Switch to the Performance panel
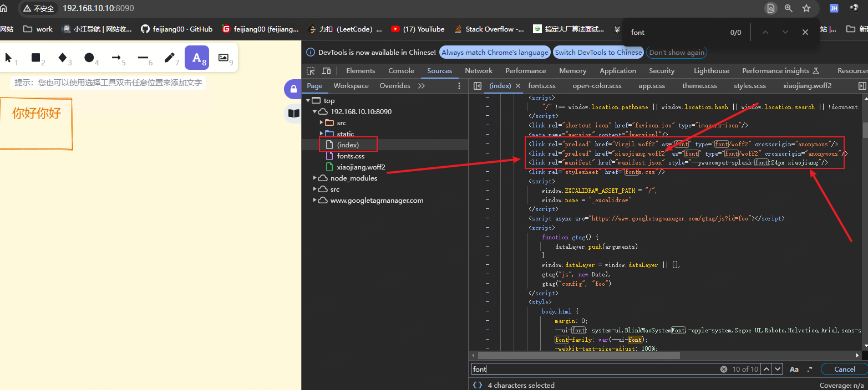The width and height of the screenshot is (868, 390). (x=526, y=71)
